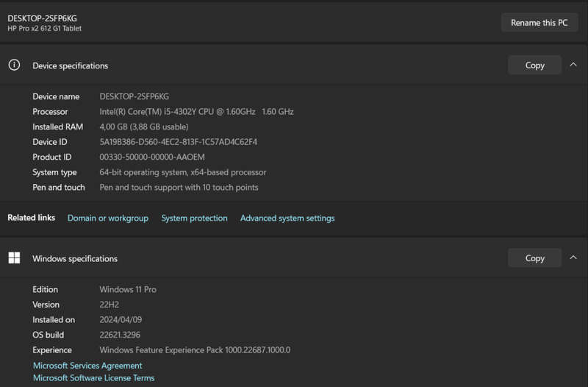Copy the Device specifications
Image resolution: width=588 pixels, height=387 pixels.
534,65
